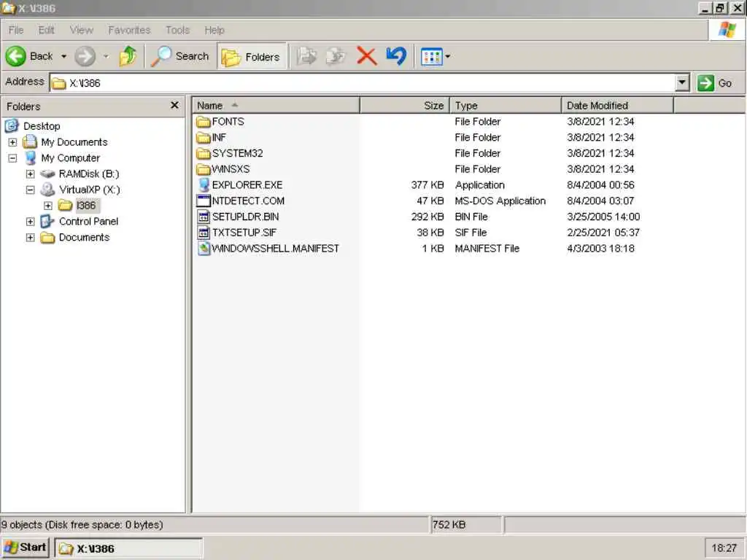The width and height of the screenshot is (747, 560).
Task: Select the SETUPLDR.BIN file icon
Action: [x=204, y=217]
